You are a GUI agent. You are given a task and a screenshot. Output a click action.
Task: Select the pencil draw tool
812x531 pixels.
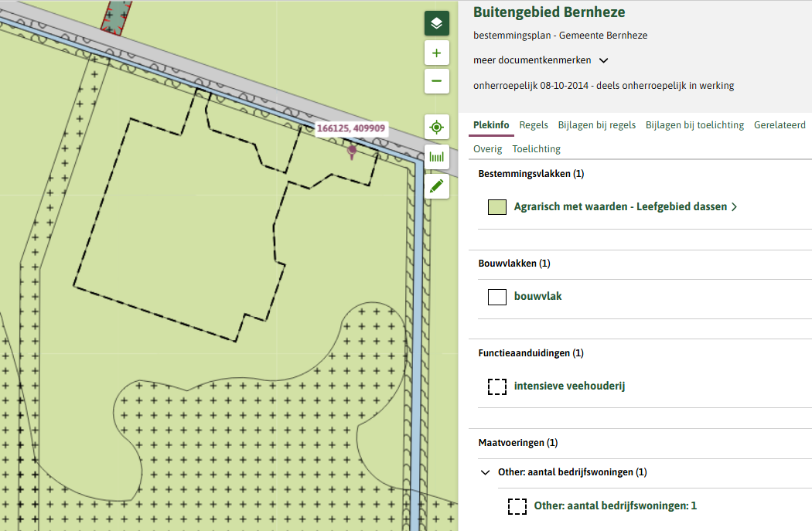point(437,186)
